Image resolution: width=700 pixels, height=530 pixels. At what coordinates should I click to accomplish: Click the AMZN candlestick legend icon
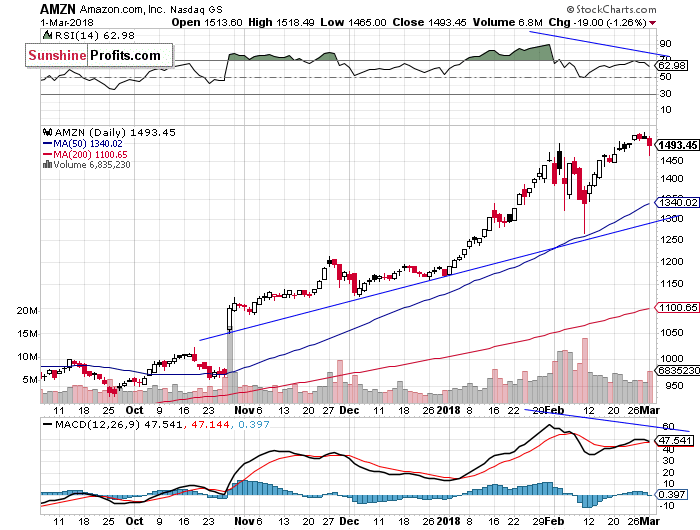(x=47, y=132)
